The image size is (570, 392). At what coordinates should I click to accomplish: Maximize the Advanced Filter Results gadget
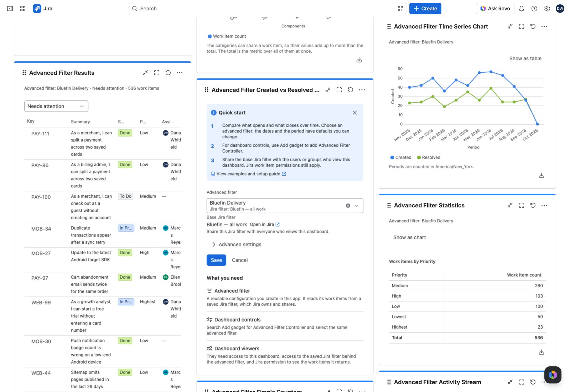[x=157, y=73]
